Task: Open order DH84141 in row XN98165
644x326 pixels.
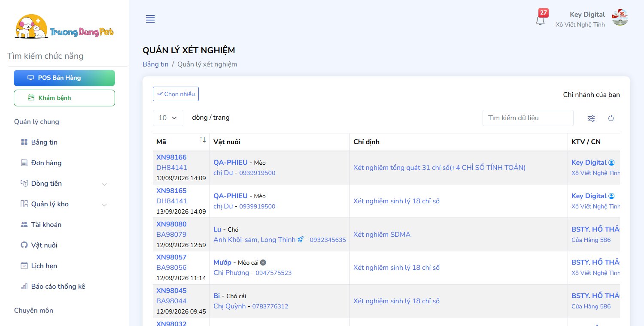Action: [x=172, y=201]
